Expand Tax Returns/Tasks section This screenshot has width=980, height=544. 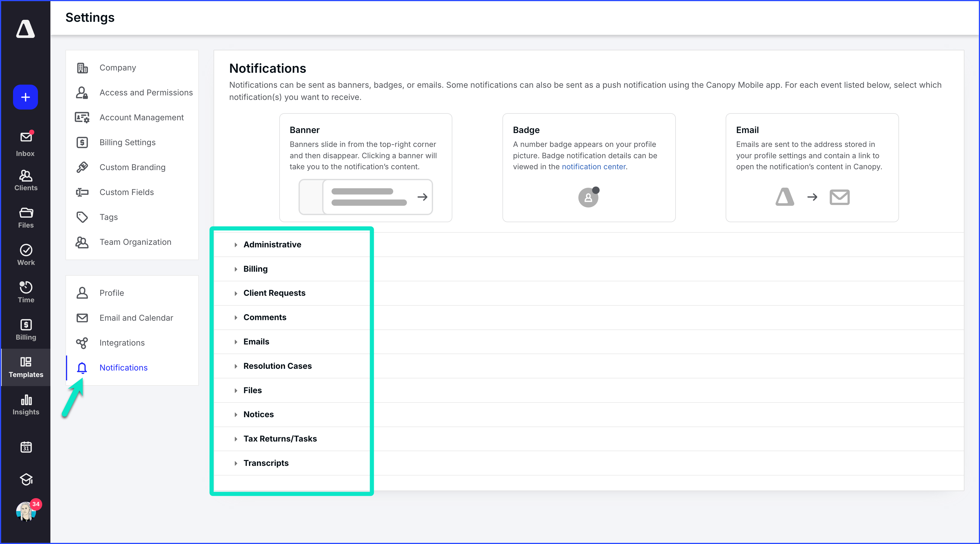[280, 439]
